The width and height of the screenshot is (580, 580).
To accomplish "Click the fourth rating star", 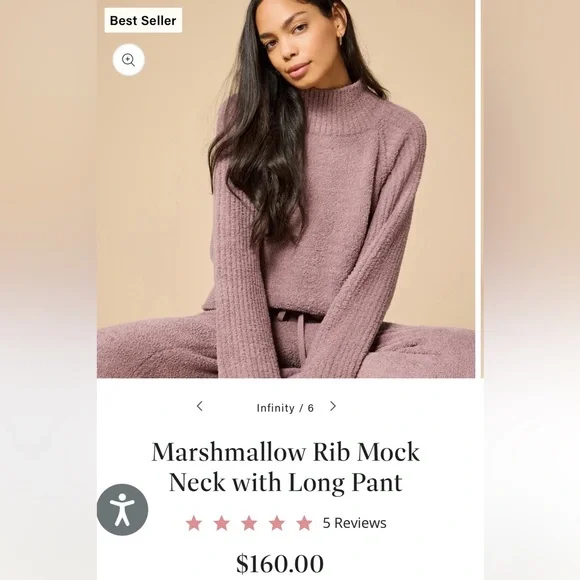I will (x=277, y=523).
